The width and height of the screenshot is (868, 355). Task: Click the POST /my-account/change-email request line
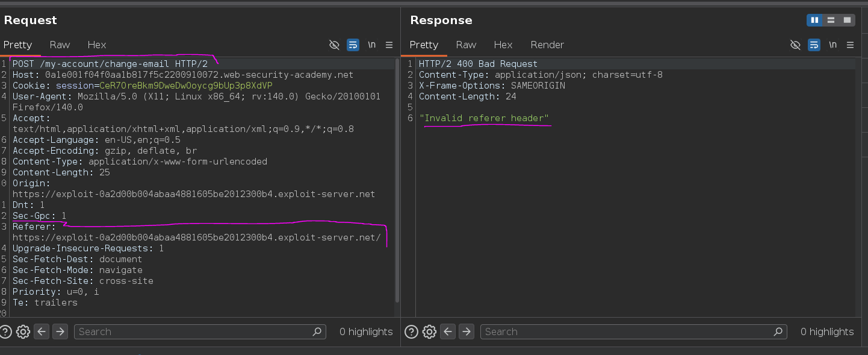pyautogui.click(x=110, y=64)
